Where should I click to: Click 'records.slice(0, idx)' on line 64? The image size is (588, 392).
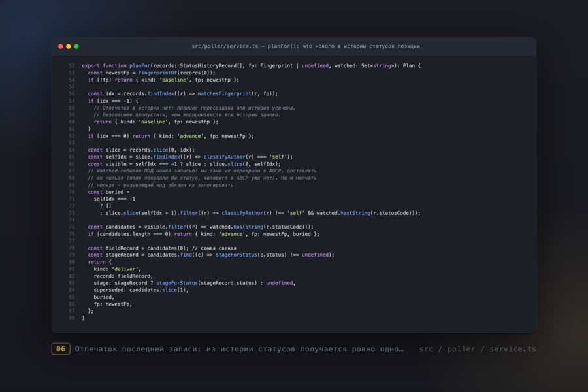tap(161, 150)
